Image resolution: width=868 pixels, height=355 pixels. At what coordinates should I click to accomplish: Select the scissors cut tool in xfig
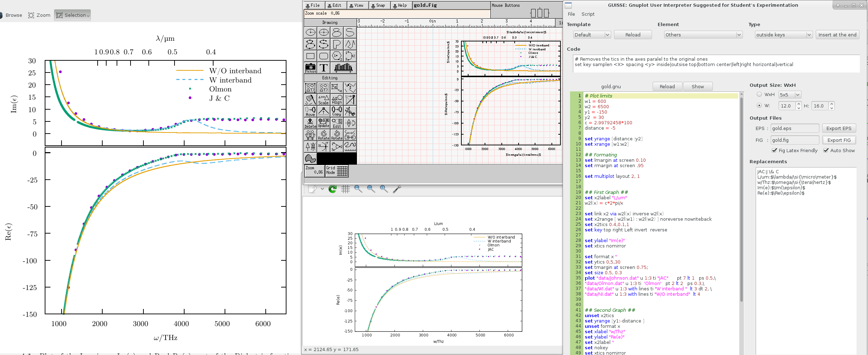(350, 111)
